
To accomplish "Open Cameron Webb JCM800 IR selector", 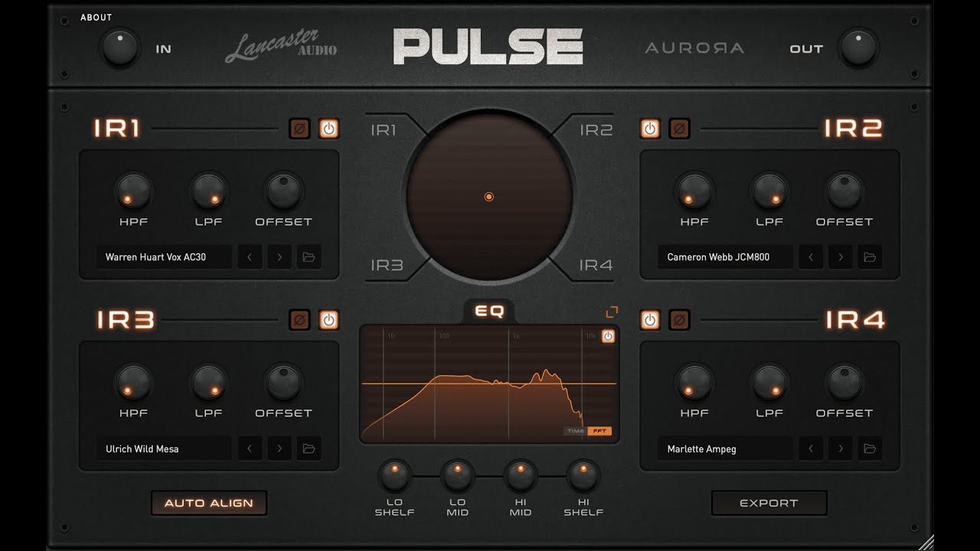I will (725, 257).
